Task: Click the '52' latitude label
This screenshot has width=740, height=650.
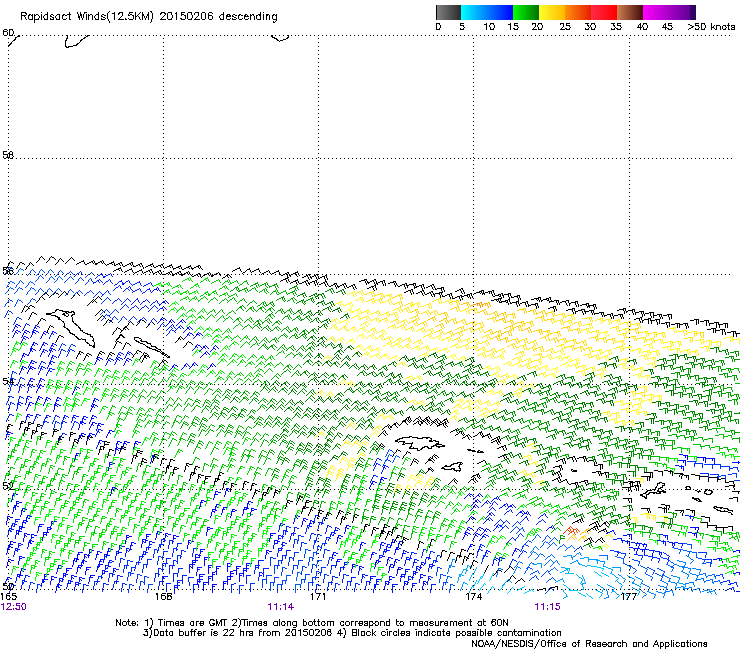Action: click(8, 486)
